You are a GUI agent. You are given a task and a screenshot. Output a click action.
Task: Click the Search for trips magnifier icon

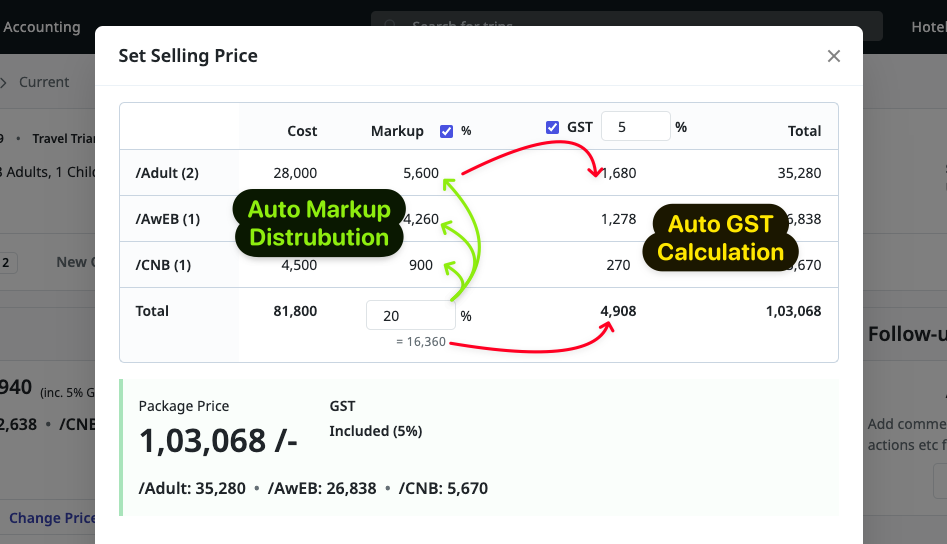tap(391, 26)
